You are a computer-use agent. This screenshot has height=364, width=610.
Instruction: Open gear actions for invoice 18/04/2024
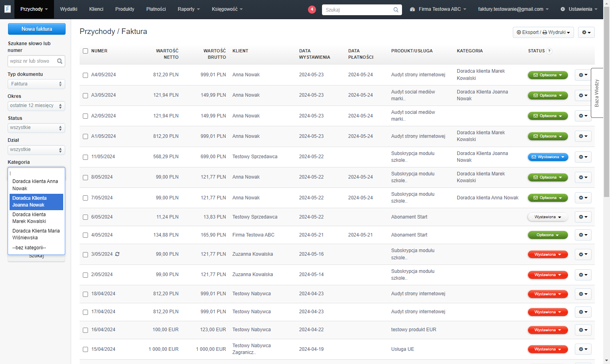pos(583,294)
